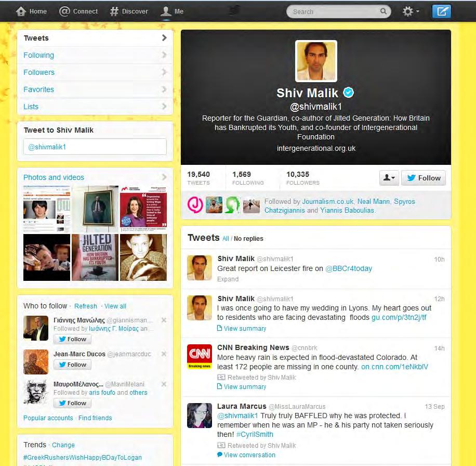
Task: Click the chevron next to Followers
Action: click(x=164, y=72)
